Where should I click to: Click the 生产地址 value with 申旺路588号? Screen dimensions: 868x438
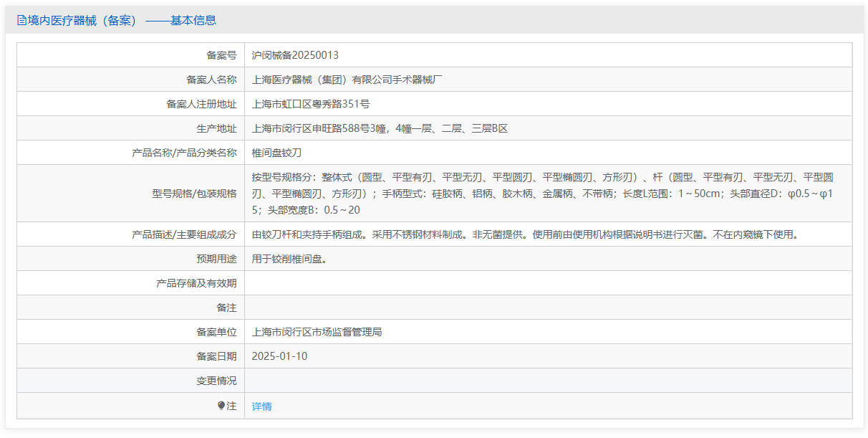pos(380,128)
